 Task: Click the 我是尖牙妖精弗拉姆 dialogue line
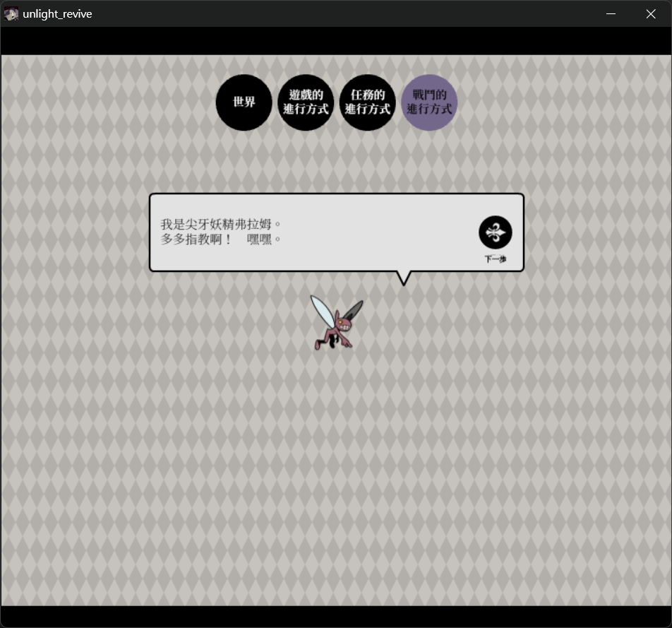tap(220, 224)
